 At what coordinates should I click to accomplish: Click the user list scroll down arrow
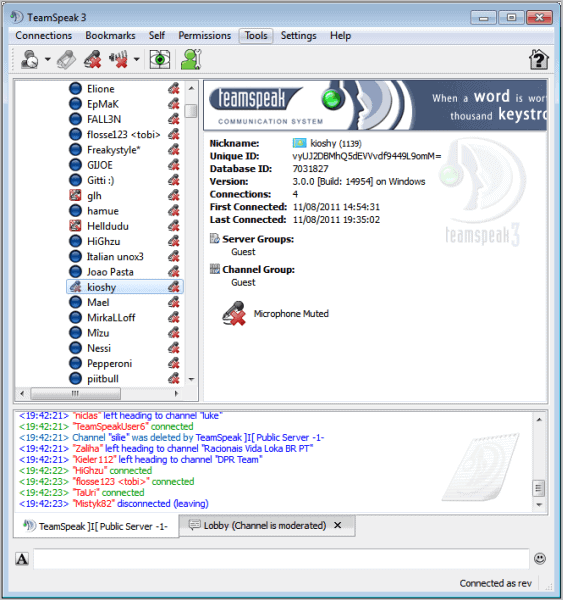coord(191,380)
